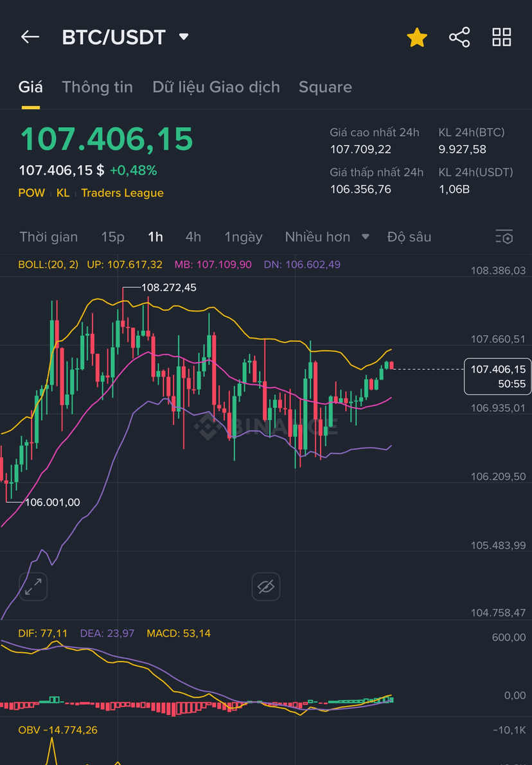Select the 1ngày interval

[243, 237]
